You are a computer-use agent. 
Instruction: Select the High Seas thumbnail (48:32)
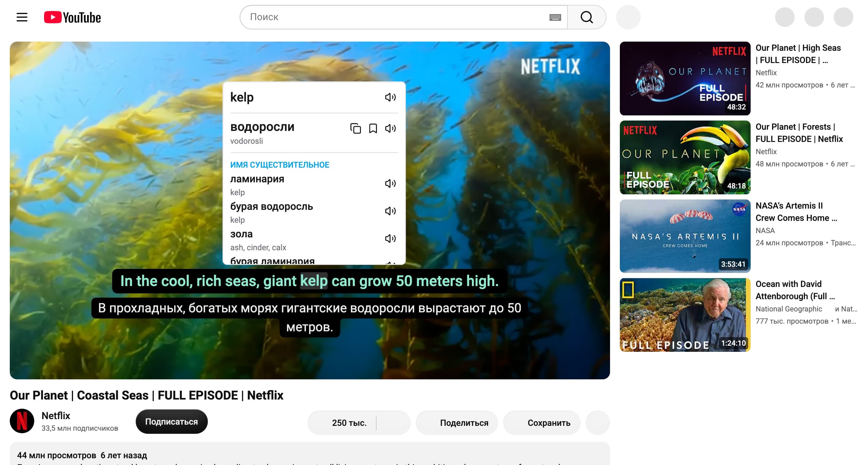pos(685,78)
